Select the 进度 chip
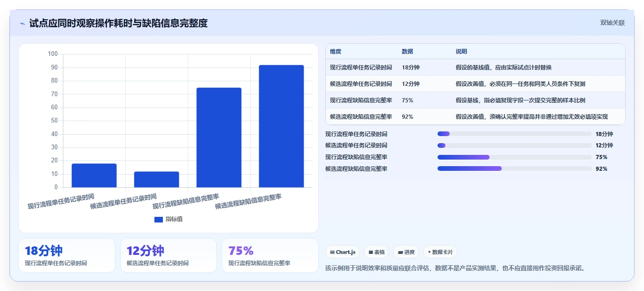The image size is (644, 291). pyautogui.click(x=406, y=252)
